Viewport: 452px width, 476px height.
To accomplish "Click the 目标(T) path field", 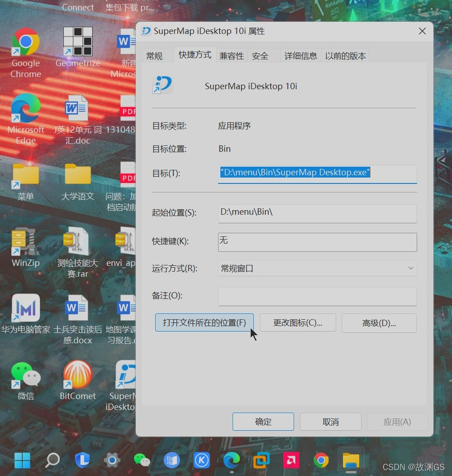I will (x=317, y=173).
